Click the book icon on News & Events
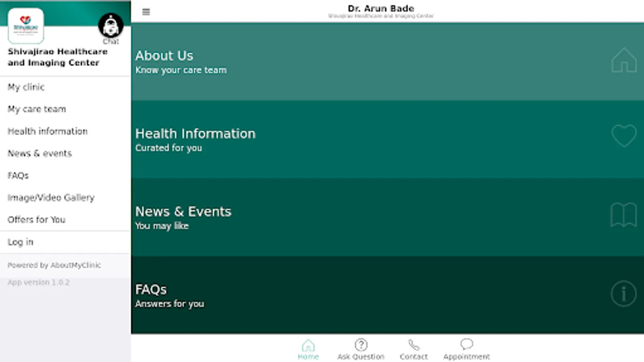644x362 pixels. [623, 215]
